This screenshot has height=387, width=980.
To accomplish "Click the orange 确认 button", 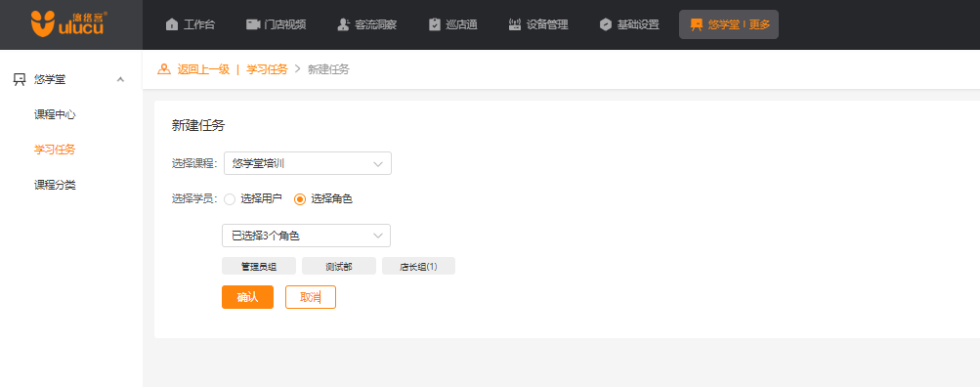I will click(x=247, y=297).
